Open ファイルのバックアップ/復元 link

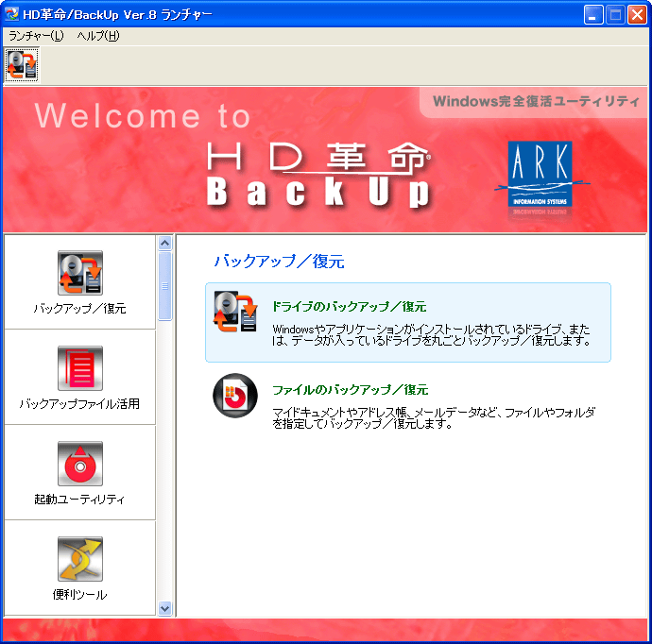point(351,390)
